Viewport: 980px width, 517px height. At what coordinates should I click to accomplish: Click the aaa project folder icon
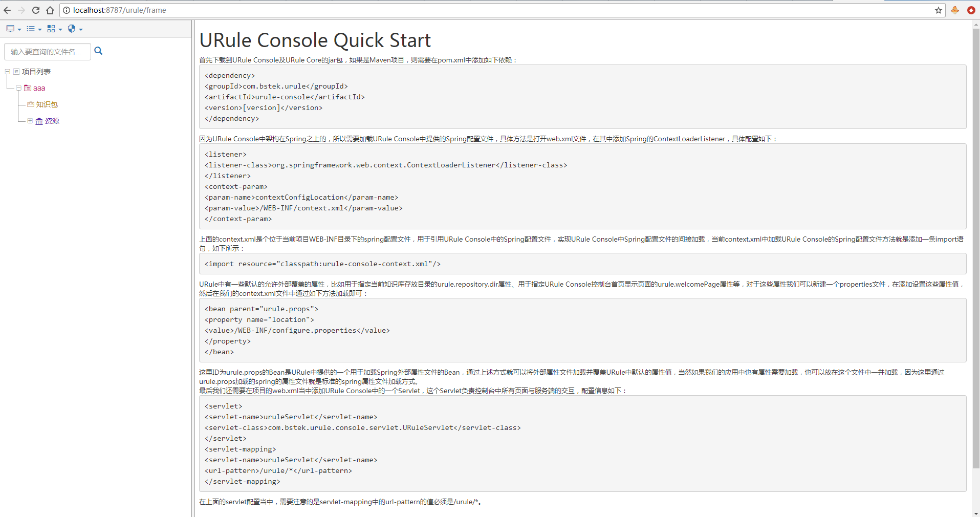click(28, 88)
